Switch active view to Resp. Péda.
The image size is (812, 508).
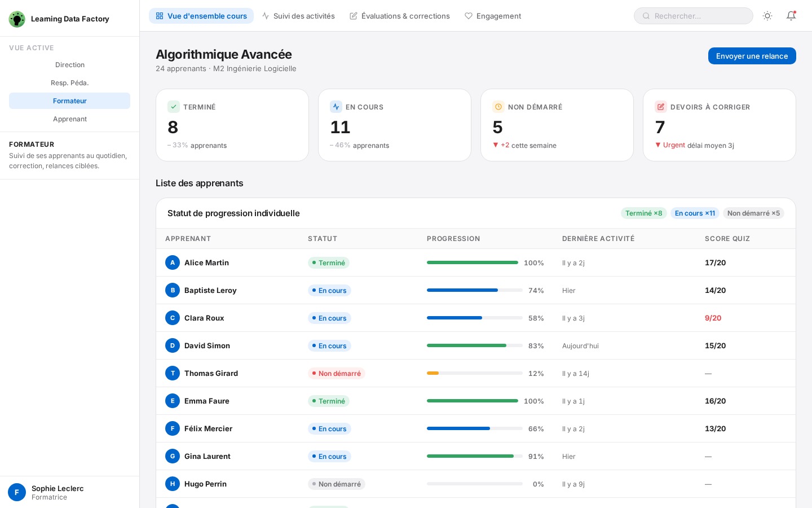(70, 83)
